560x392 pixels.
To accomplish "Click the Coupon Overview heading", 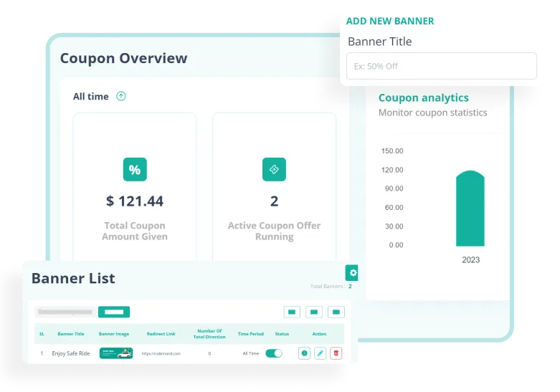I will 123,58.
